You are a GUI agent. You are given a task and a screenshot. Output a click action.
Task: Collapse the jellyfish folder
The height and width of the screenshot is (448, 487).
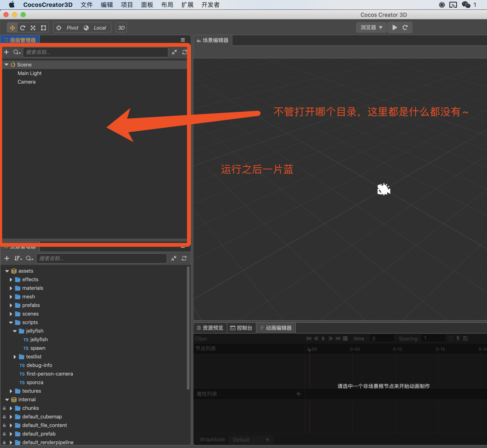click(15, 331)
